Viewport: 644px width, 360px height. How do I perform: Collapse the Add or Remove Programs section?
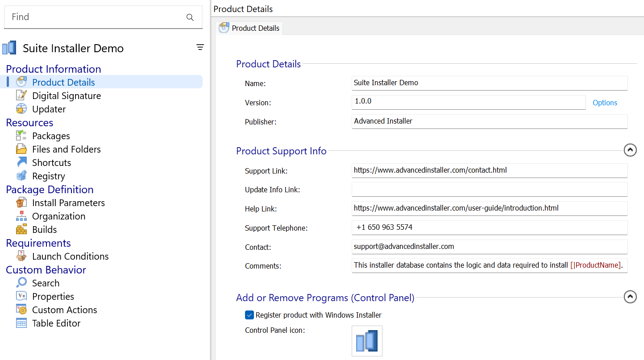630,297
